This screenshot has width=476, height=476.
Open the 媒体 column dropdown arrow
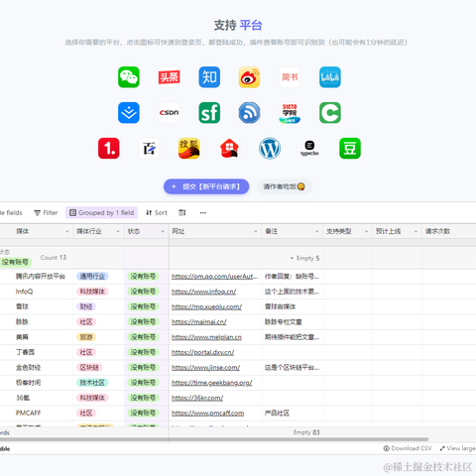pyautogui.click(x=67, y=231)
